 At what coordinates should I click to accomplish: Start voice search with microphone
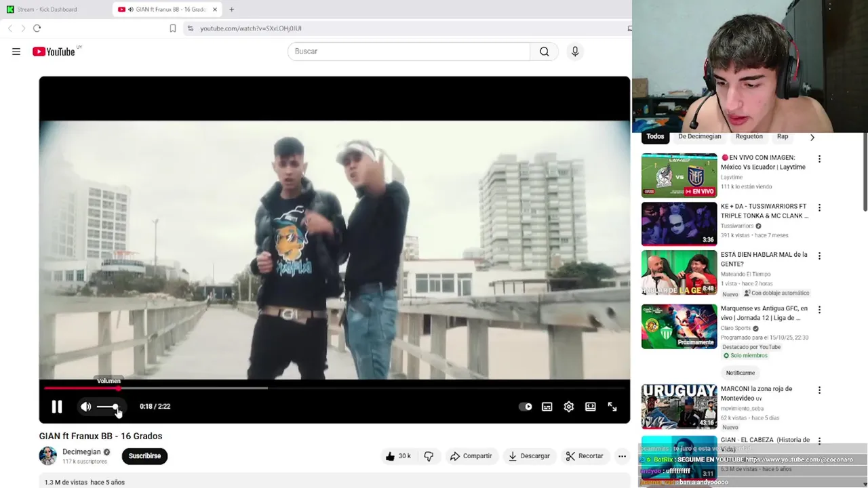tap(575, 52)
